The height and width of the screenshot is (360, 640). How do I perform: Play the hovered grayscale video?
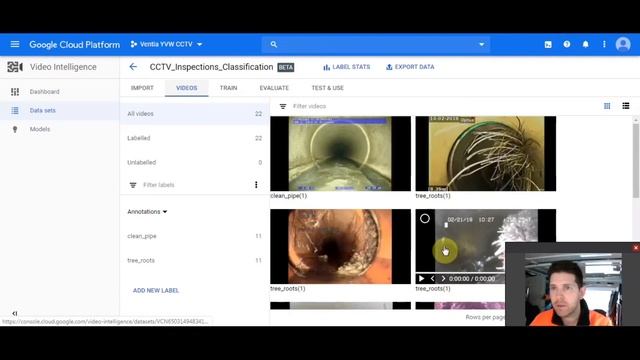coord(422,279)
